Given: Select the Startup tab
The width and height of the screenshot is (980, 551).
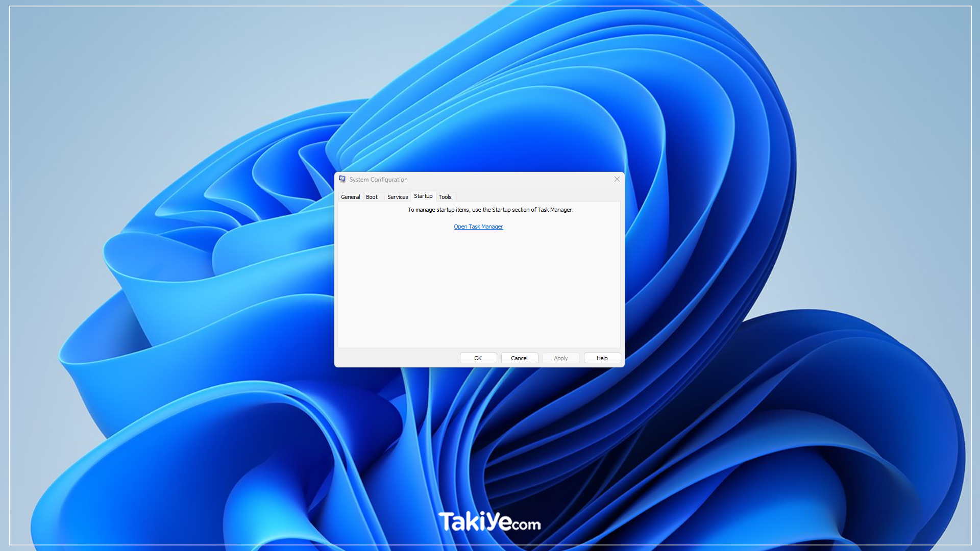Looking at the screenshot, I should click(423, 196).
